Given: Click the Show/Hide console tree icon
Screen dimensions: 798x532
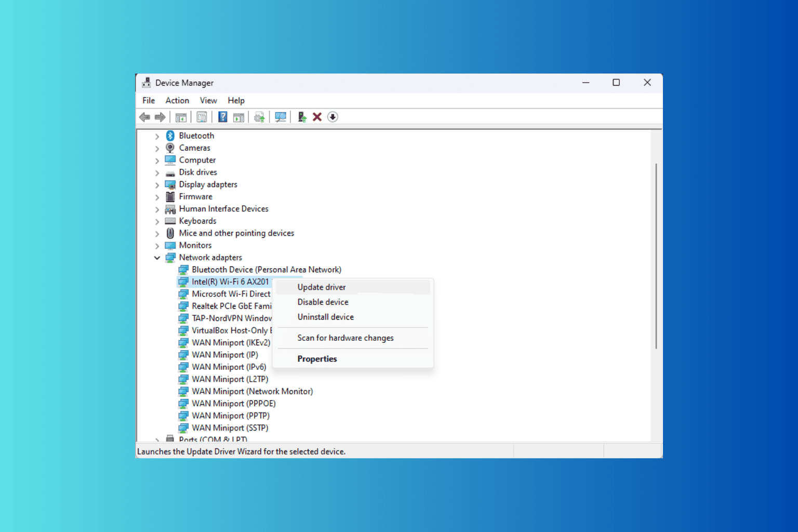Looking at the screenshot, I should 181,117.
